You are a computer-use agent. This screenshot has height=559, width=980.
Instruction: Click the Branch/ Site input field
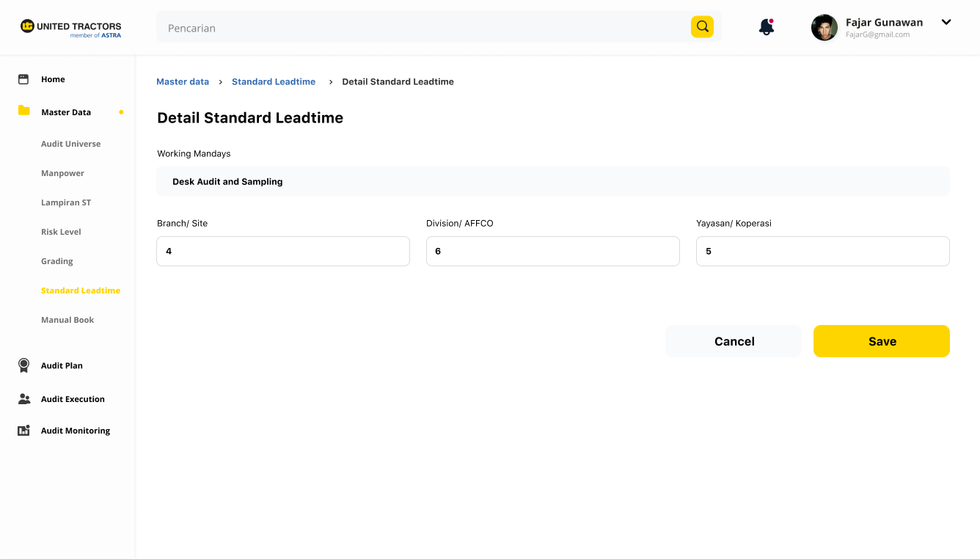(282, 251)
